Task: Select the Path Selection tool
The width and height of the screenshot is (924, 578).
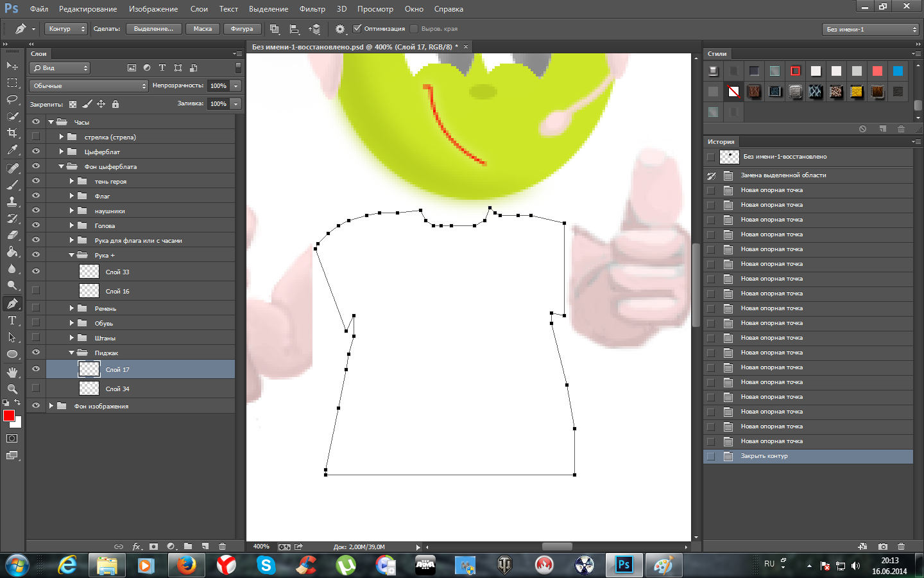Action: click(x=12, y=337)
